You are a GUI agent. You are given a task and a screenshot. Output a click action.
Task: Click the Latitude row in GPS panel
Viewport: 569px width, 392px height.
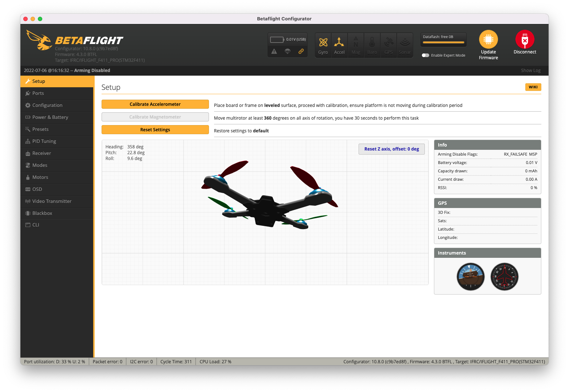487,229
